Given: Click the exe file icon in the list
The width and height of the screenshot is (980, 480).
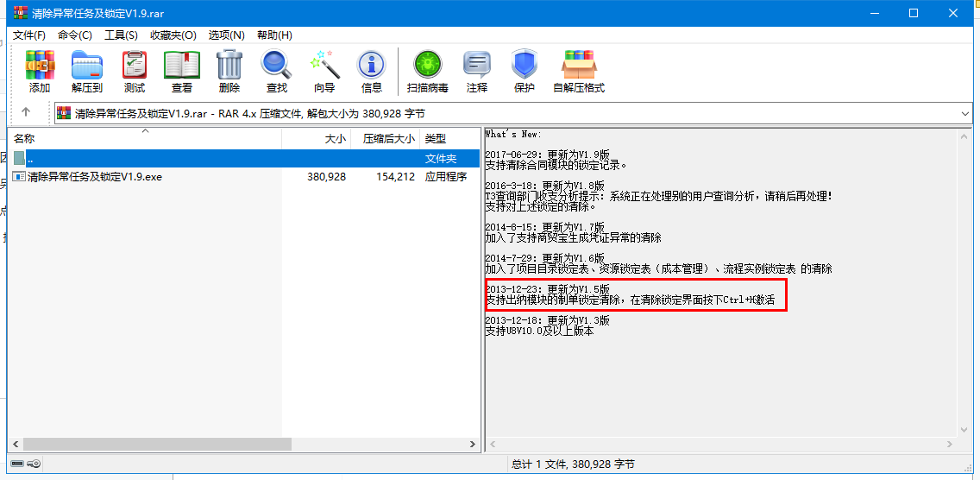Looking at the screenshot, I should pyautogui.click(x=19, y=176).
